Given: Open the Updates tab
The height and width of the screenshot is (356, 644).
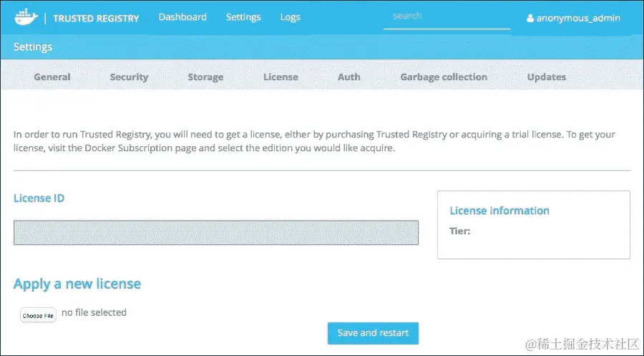Looking at the screenshot, I should pyautogui.click(x=546, y=77).
